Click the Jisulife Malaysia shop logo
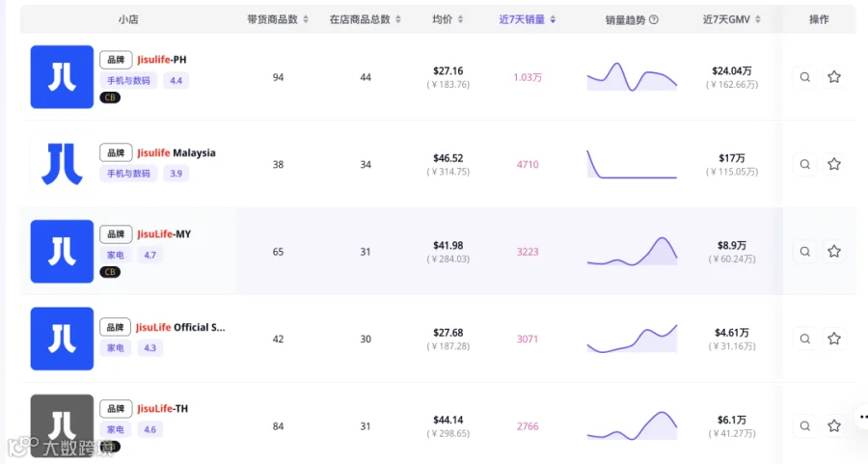 [x=62, y=164]
